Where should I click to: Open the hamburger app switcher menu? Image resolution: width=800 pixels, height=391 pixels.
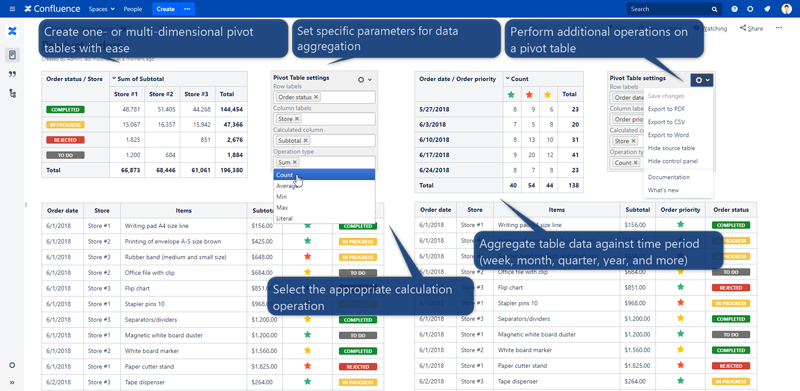12,9
